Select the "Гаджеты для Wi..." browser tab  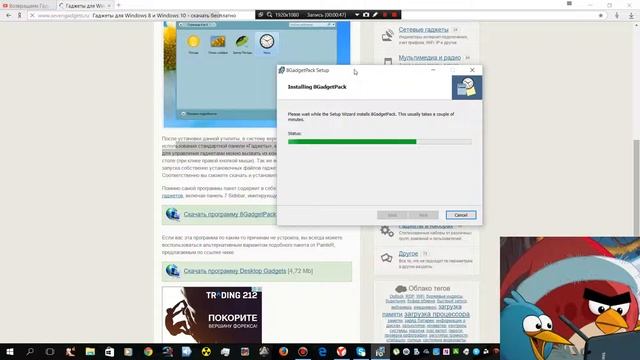[85, 5]
